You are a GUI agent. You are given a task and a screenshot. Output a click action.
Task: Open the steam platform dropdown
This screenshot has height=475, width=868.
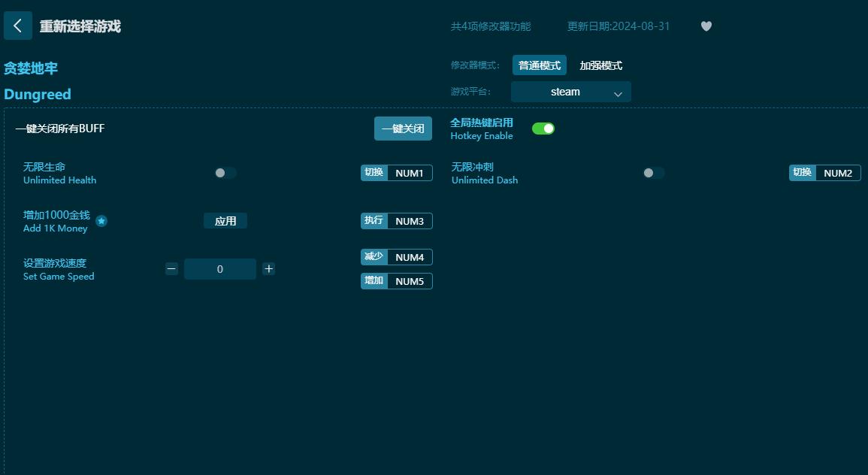[570, 92]
